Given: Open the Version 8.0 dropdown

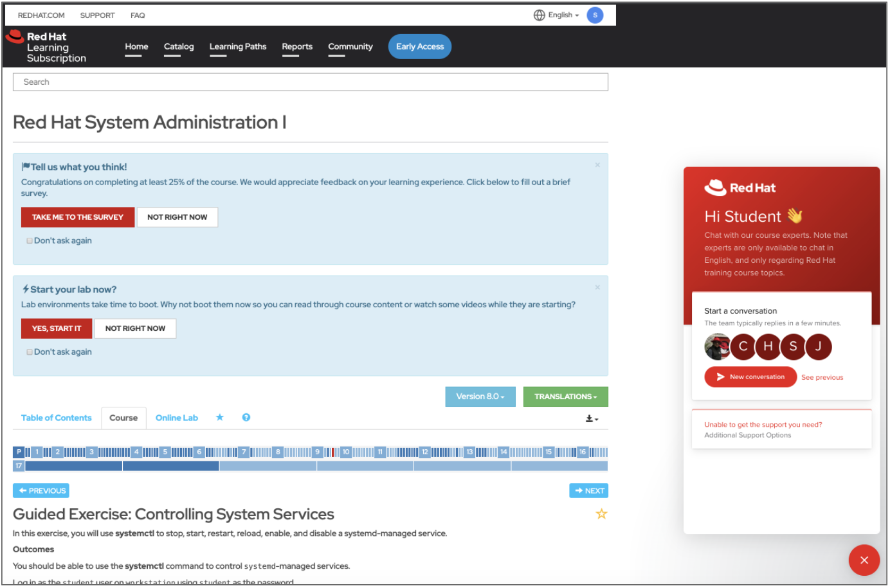Looking at the screenshot, I should click(x=480, y=396).
